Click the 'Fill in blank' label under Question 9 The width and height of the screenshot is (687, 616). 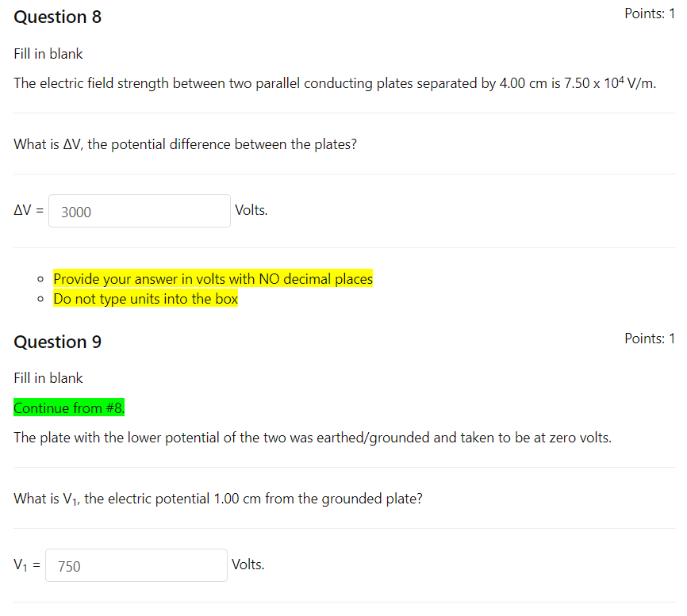click(48, 378)
